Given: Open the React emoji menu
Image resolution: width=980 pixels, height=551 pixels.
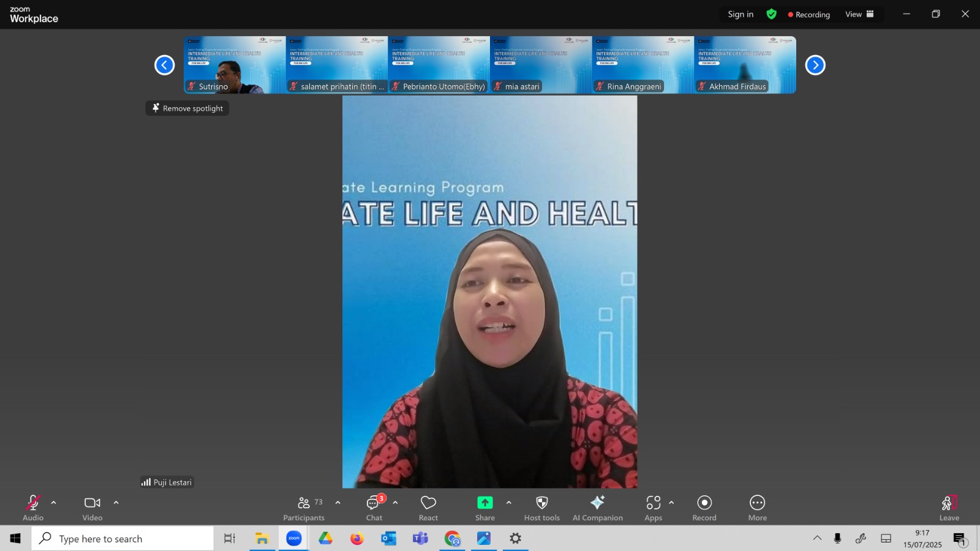Looking at the screenshot, I should click(x=428, y=508).
